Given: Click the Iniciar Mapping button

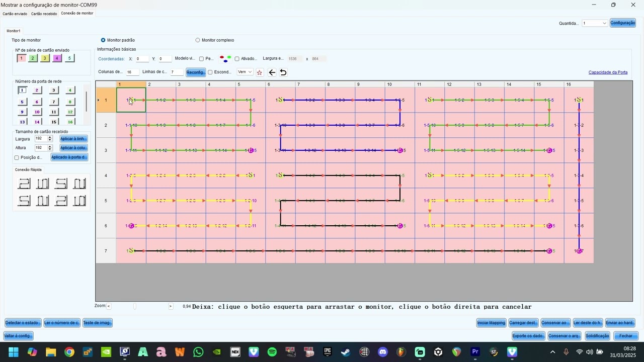Looking at the screenshot, I should point(492,323).
